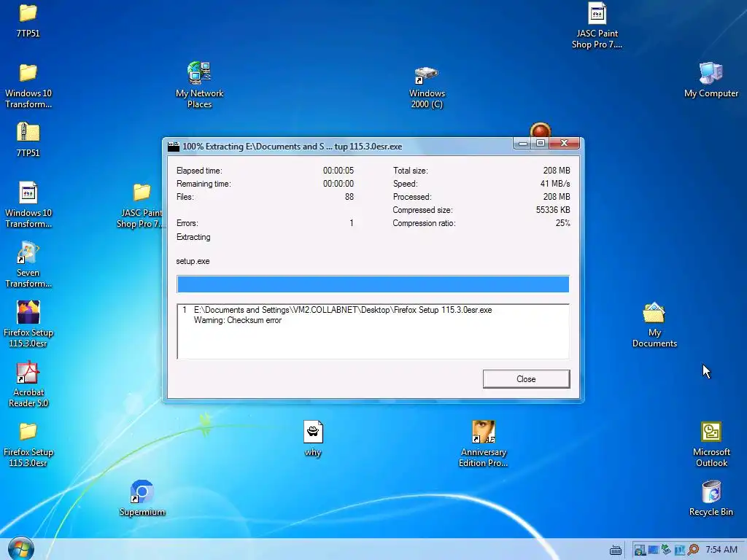Click the Compression ratio 25% value
Image resolution: width=747 pixels, height=560 pixels.
562,223
